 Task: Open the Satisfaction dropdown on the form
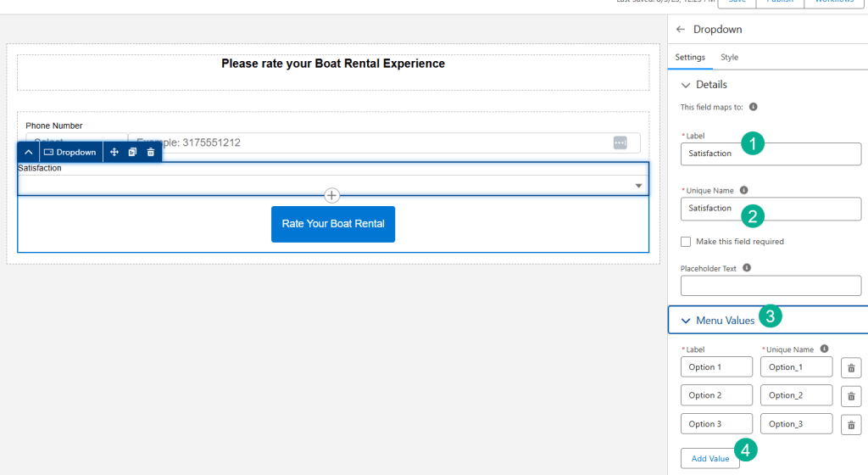click(x=332, y=185)
